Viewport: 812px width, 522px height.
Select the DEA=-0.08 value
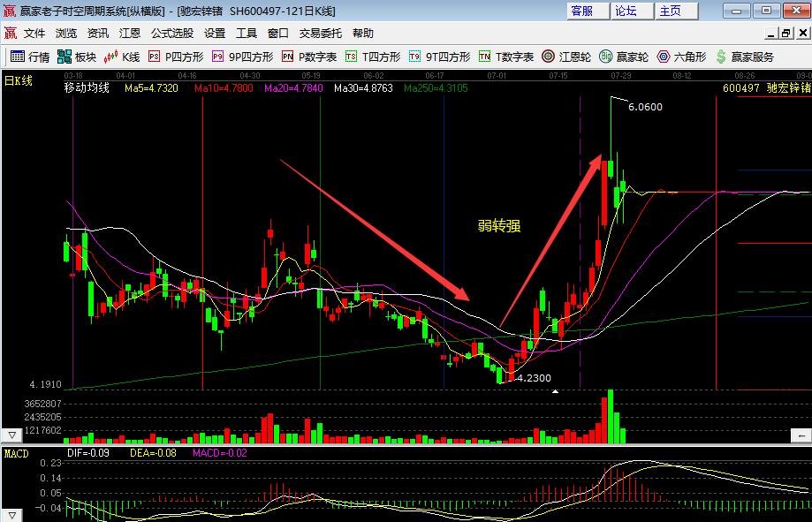point(153,452)
